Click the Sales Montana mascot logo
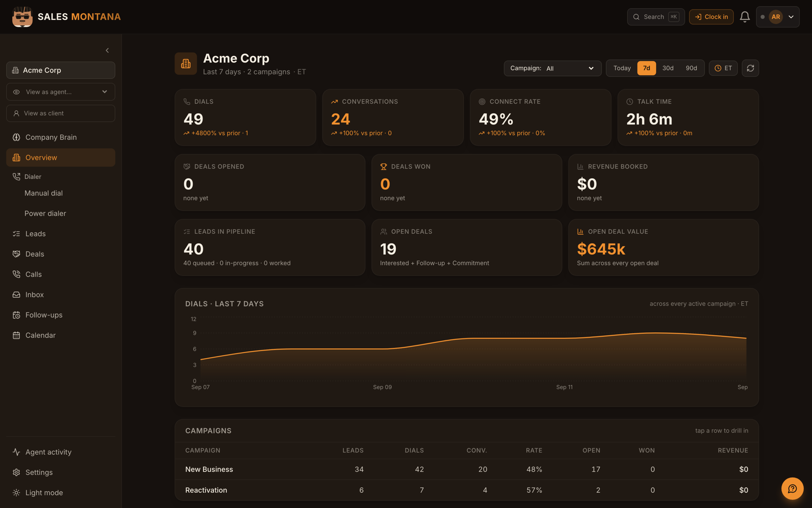Screen dimensions: 812x508 22,17
